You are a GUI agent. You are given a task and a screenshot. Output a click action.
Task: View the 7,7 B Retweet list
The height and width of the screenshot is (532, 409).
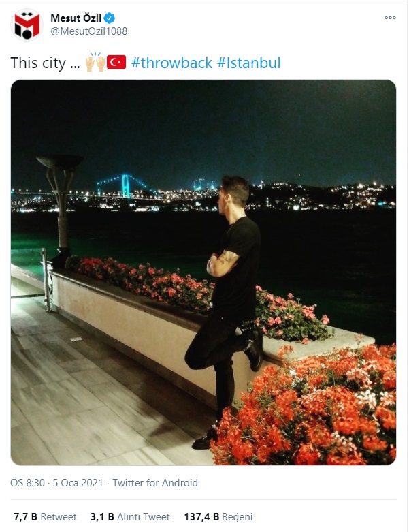(45, 517)
